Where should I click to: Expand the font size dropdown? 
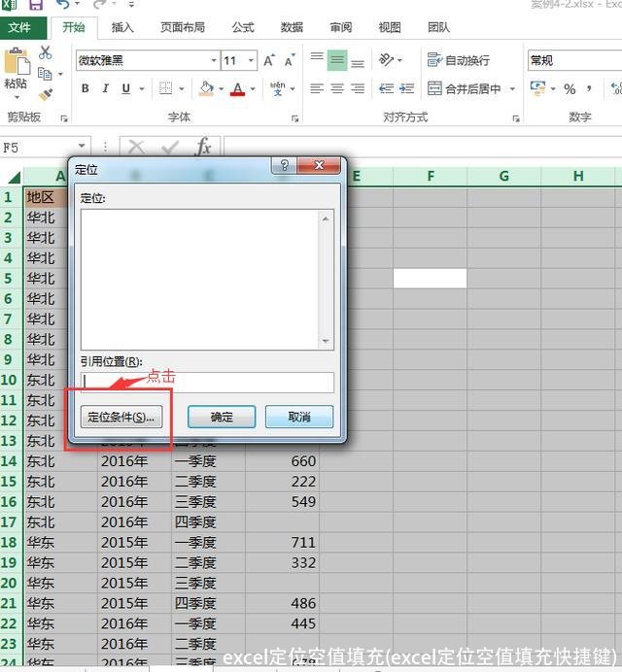click(x=252, y=60)
